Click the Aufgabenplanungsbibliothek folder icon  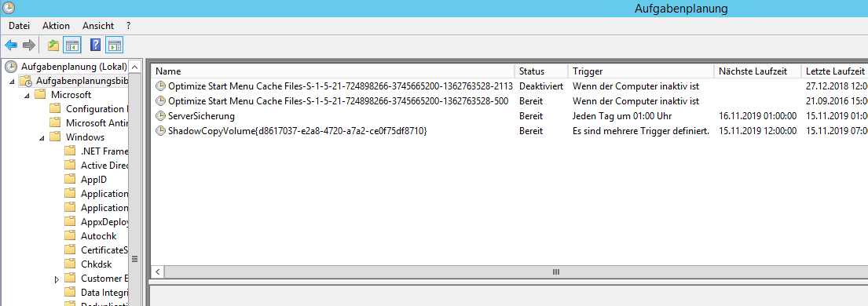pos(26,82)
